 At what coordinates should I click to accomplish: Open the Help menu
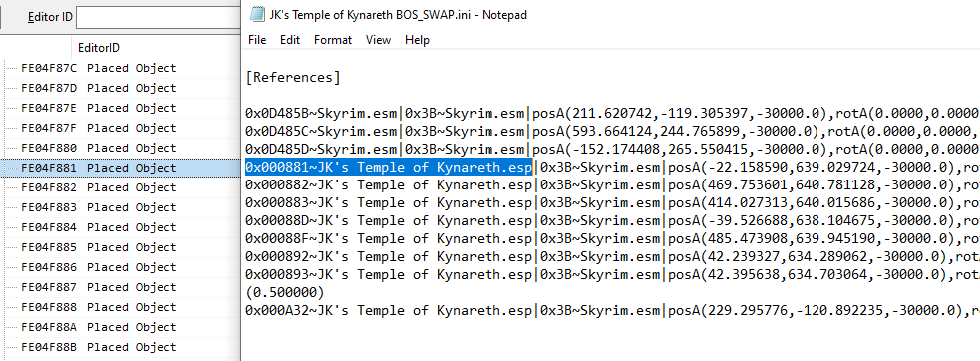(x=417, y=40)
